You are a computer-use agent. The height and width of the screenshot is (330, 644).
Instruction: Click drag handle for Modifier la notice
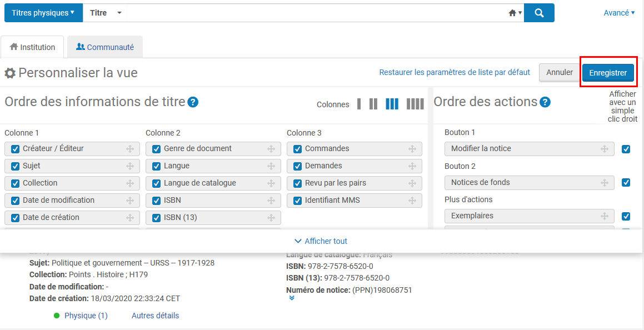pyautogui.click(x=605, y=149)
